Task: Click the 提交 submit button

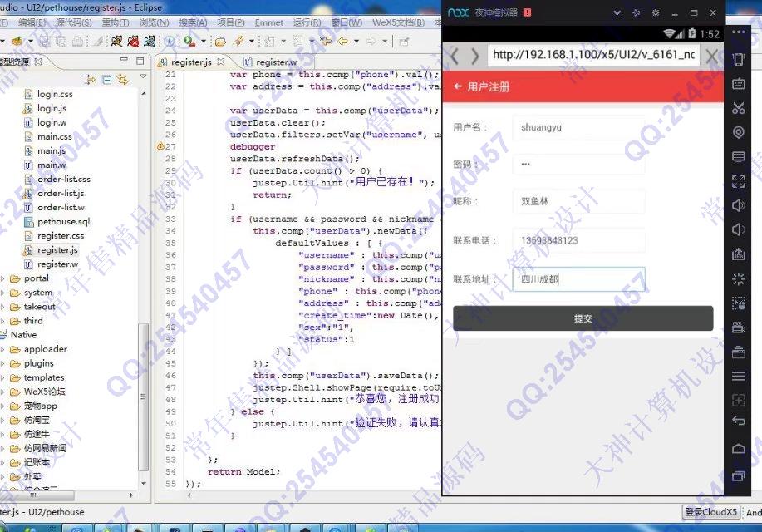Action: click(583, 318)
